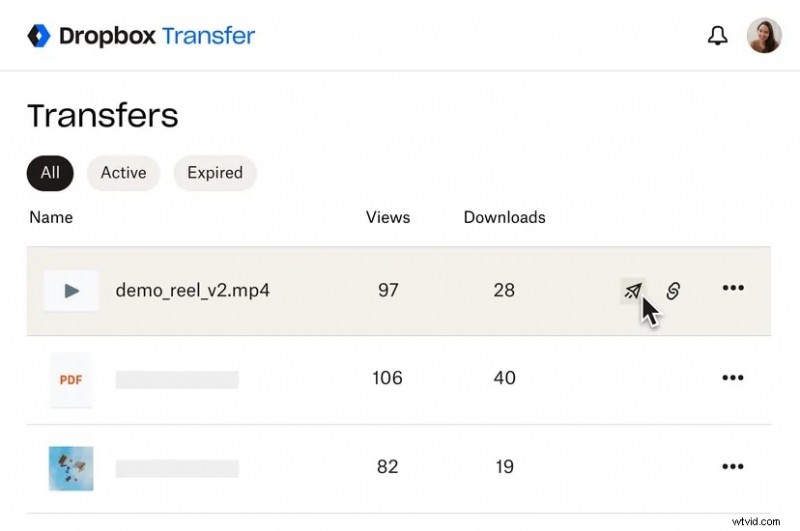
Task: Open the image transfer thumbnail
Action: [71, 467]
